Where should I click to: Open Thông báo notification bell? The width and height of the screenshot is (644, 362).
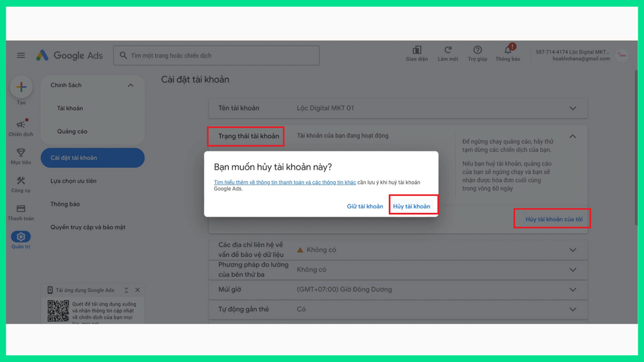click(x=508, y=50)
